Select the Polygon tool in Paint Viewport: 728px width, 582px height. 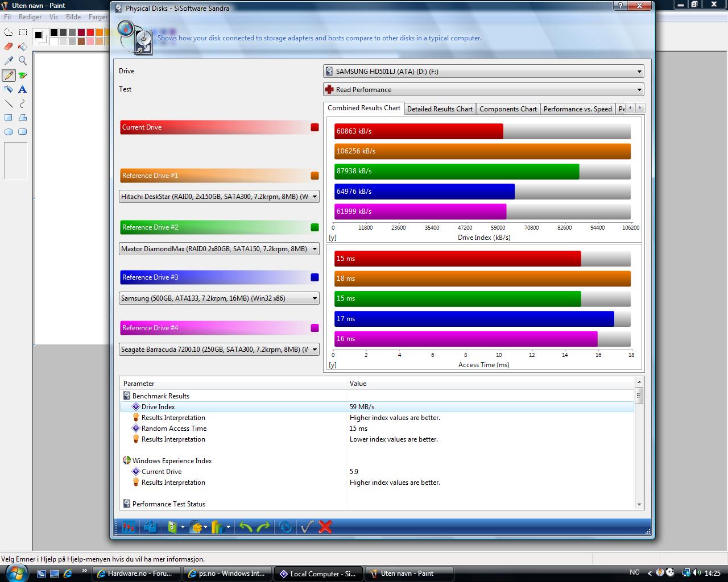(x=23, y=118)
